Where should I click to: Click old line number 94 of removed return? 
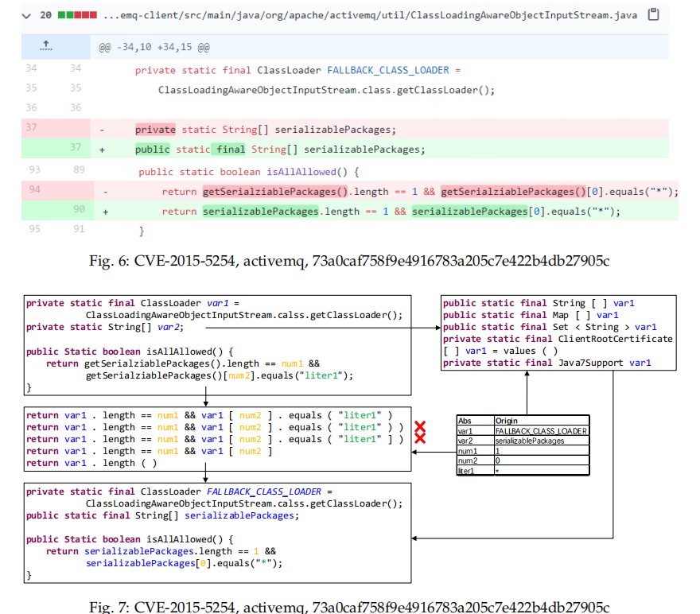34,189
